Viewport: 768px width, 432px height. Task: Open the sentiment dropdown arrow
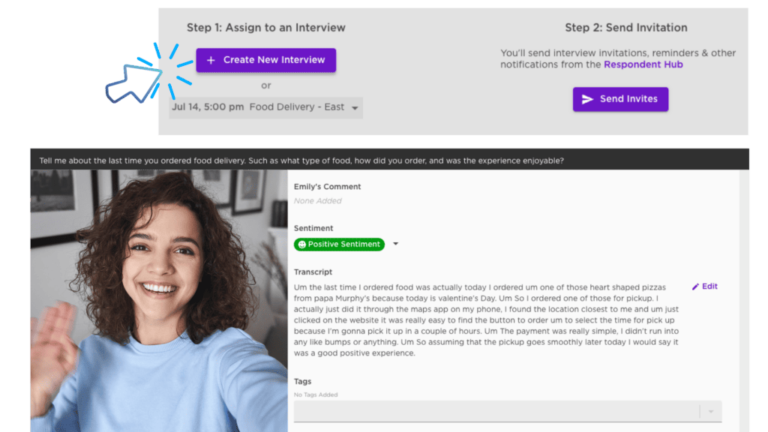pos(396,244)
